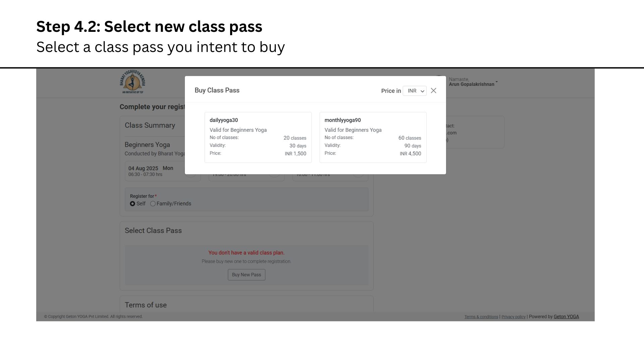The height and width of the screenshot is (362, 644).
Task: Click the dailyyoga30 pass title
Action: pos(224,120)
